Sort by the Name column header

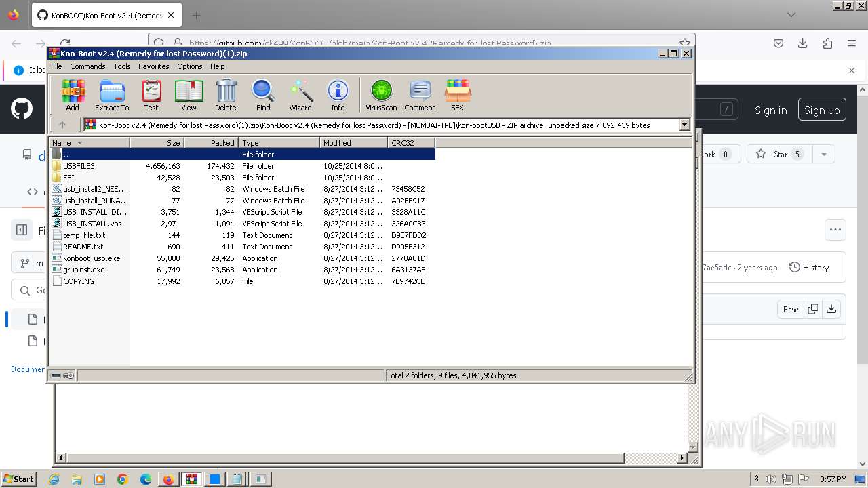pos(89,143)
